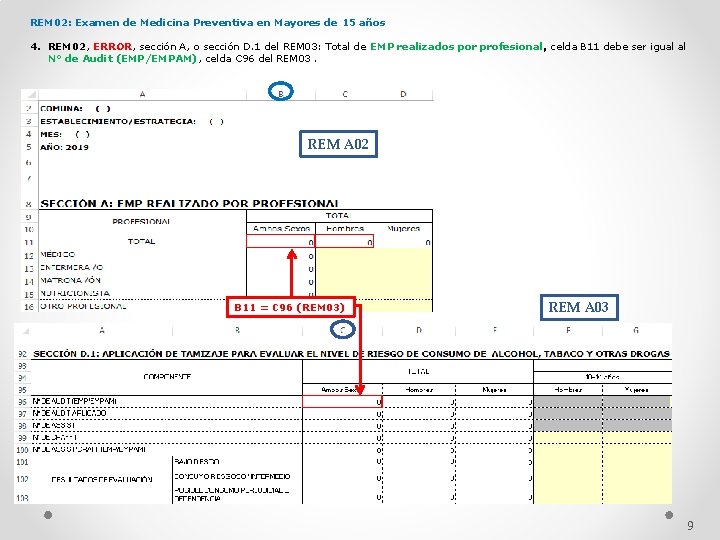Screen dimensions: 720x540
Task: Select column G header in REM A03 sheet
Action: pos(636,330)
